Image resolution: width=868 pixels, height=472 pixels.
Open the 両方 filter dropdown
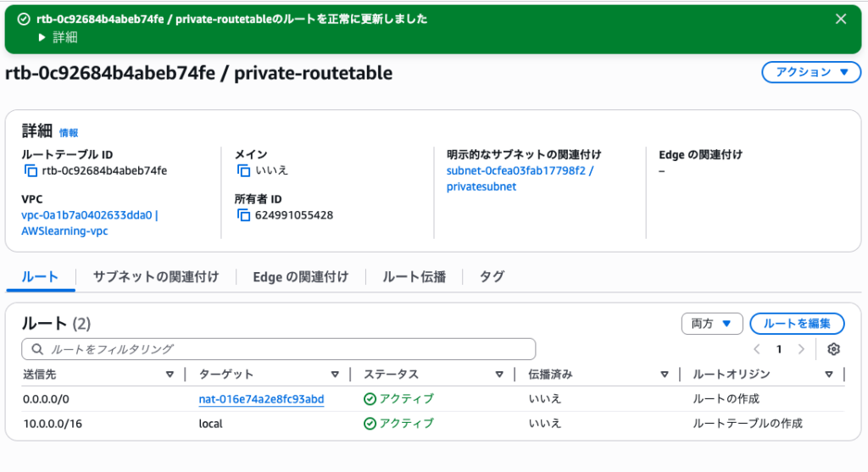711,324
